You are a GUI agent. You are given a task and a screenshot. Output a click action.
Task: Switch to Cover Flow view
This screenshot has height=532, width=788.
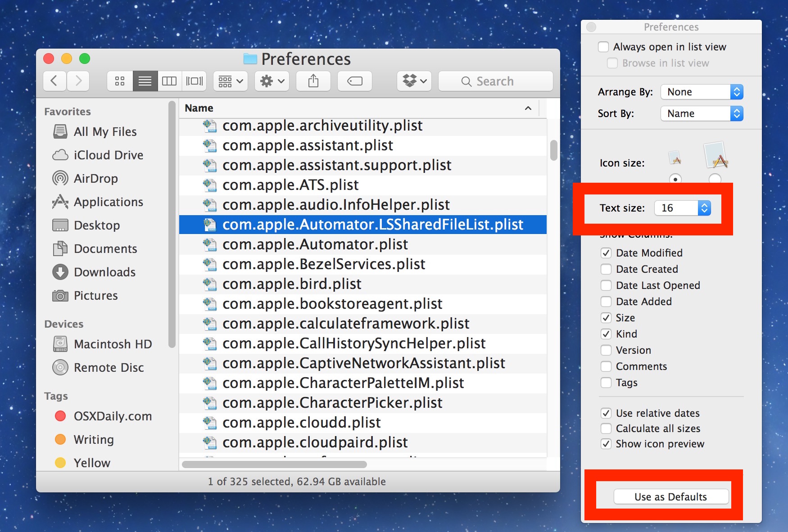[x=194, y=81]
